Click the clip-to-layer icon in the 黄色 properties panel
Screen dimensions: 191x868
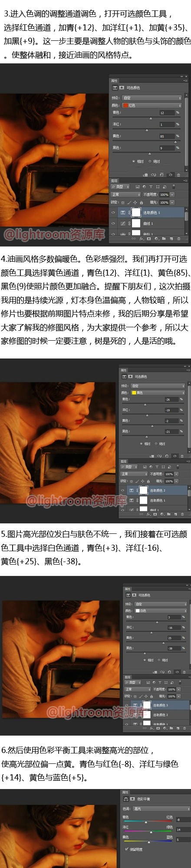[152, 456]
